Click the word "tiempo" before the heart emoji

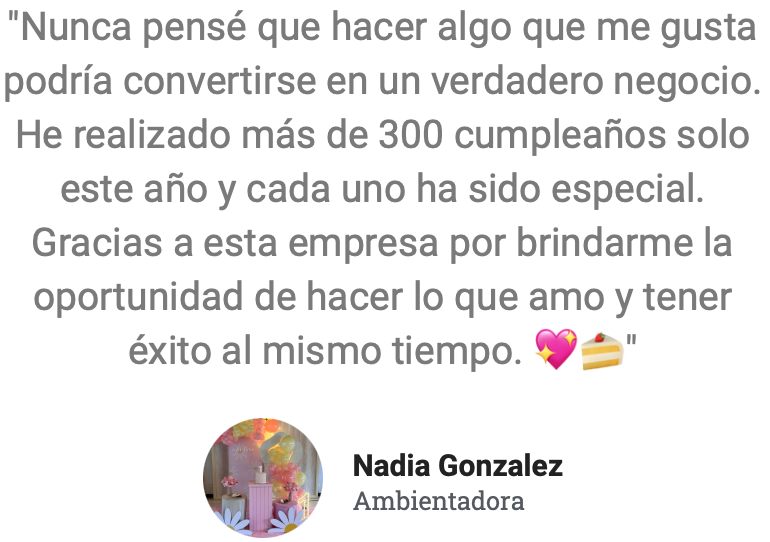pyautogui.click(x=456, y=352)
